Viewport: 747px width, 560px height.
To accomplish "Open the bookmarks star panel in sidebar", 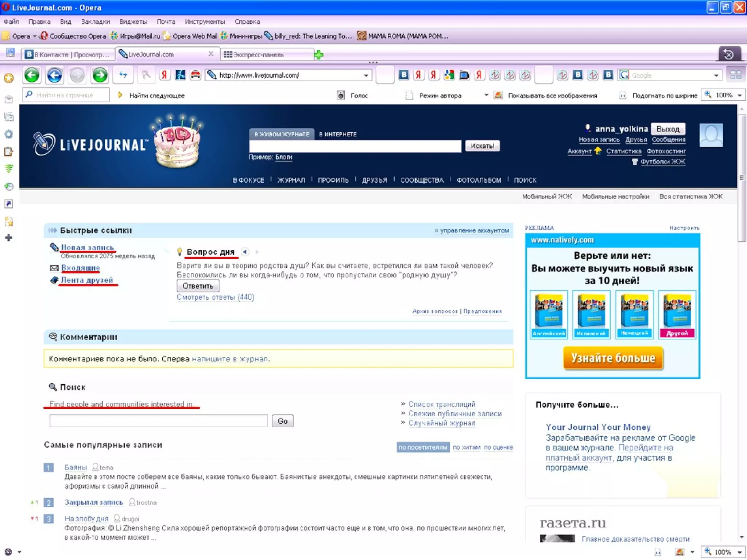I will coord(9,78).
